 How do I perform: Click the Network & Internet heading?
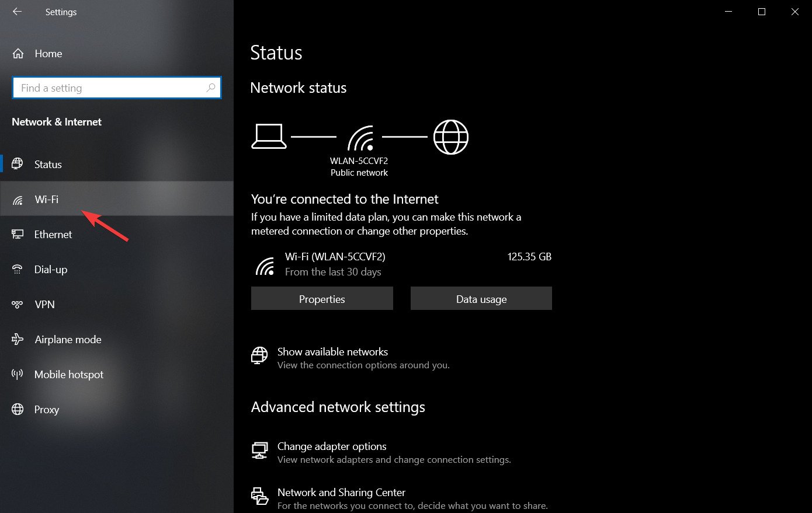pyautogui.click(x=57, y=122)
